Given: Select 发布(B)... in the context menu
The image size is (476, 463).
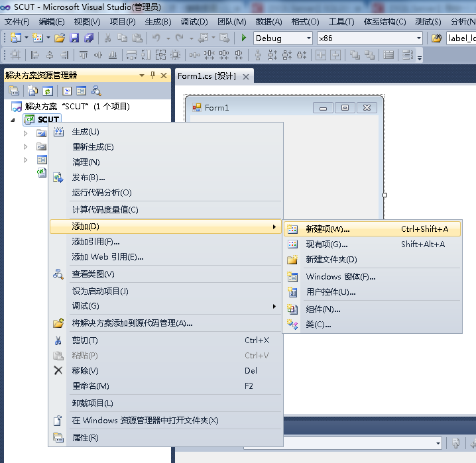Looking at the screenshot, I should [166, 178].
